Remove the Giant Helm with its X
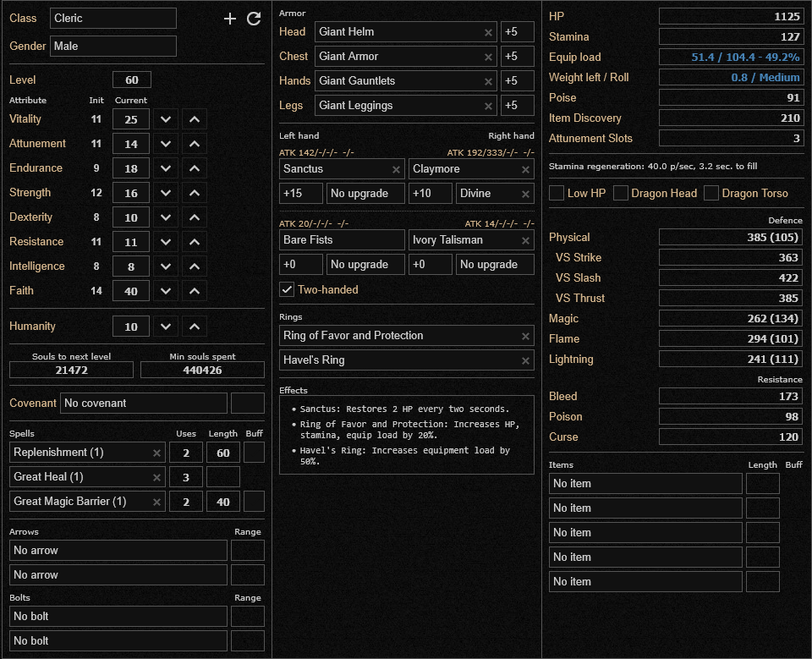The height and width of the screenshot is (659, 812). click(488, 33)
